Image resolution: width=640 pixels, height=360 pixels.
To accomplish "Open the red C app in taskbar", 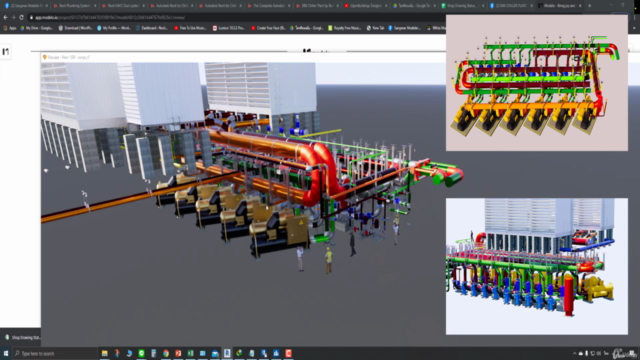I will [x=288, y=353].
